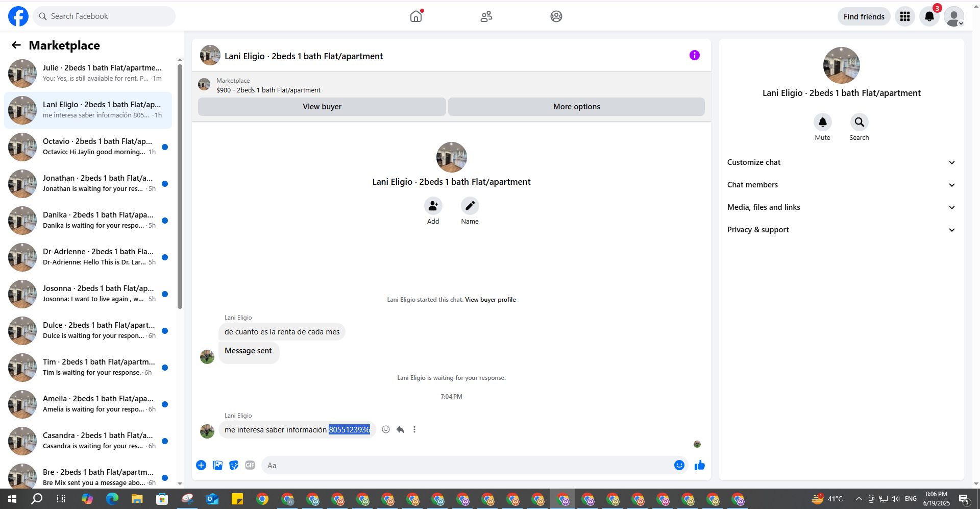Image resolution: width=980 pixels, height=509 pixels.
Task: Open the View buyer profile link
Action: click(491, 300)
